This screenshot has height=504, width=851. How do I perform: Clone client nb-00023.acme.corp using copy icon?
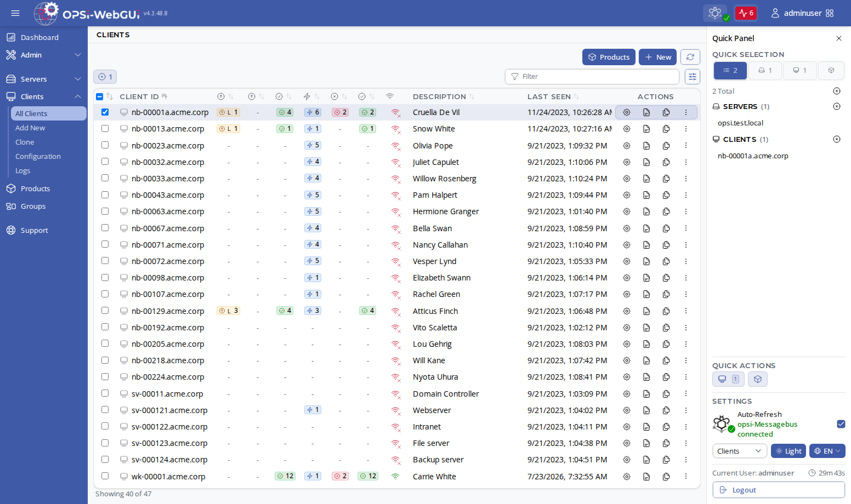pos(666,146)
